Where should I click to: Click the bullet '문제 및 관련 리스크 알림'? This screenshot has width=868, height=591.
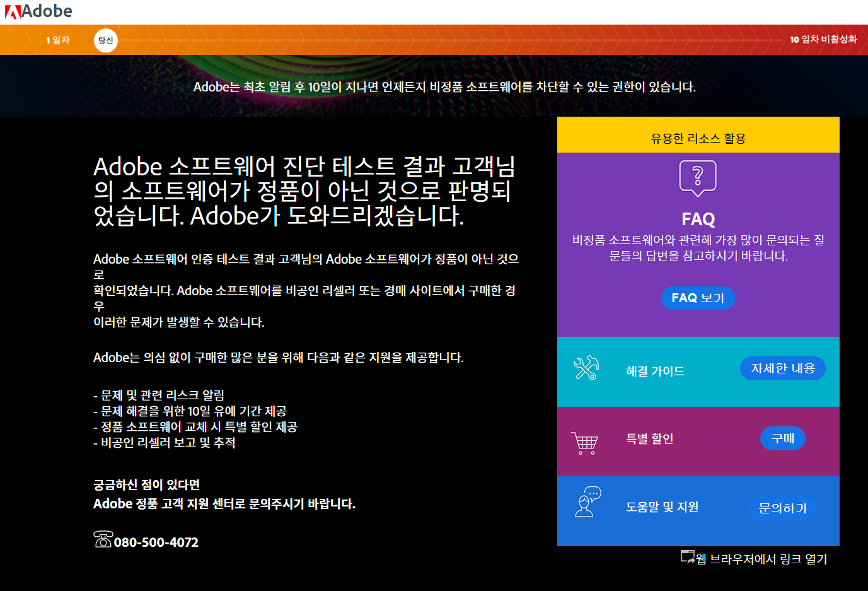159,395
